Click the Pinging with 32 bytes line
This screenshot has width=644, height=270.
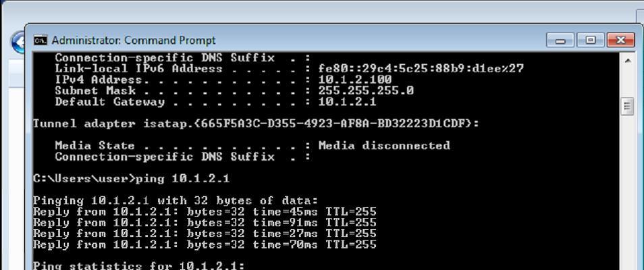tap(176, 201)
